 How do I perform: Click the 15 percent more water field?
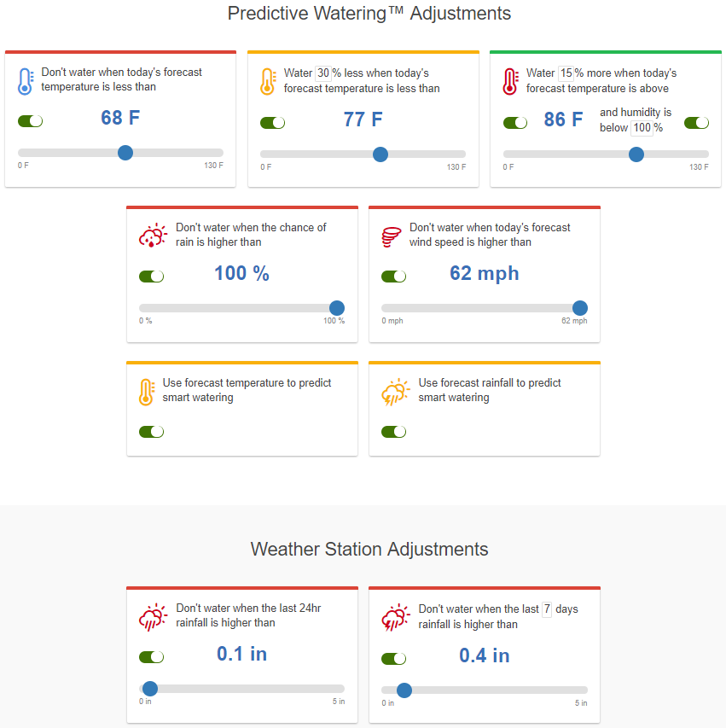[x=566, y=73]
